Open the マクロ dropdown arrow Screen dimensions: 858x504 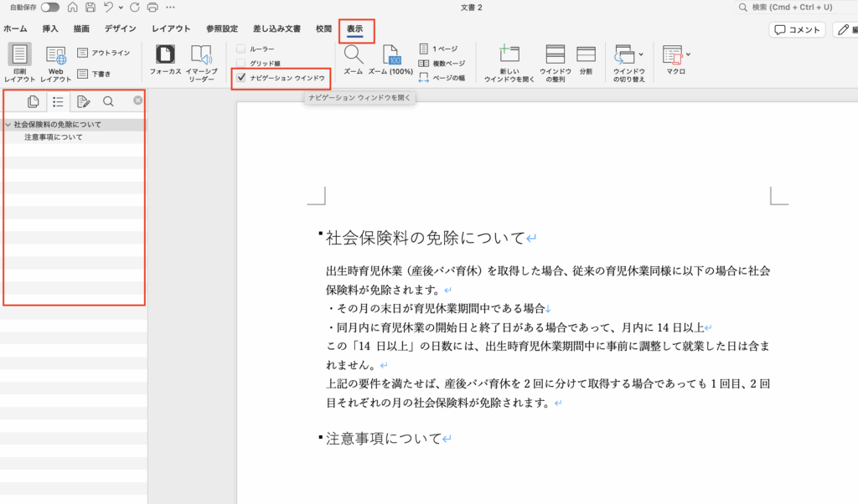tap(689, 54)
